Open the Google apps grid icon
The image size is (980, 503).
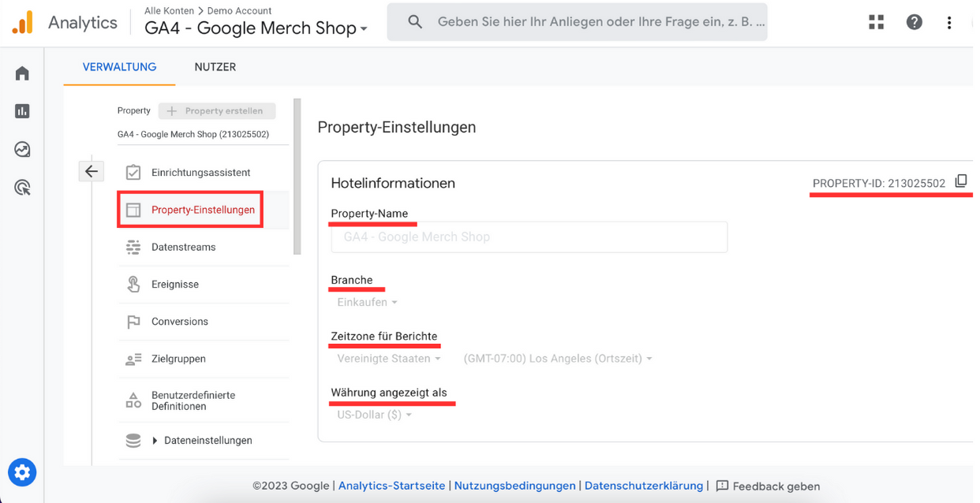pos(877,22)
